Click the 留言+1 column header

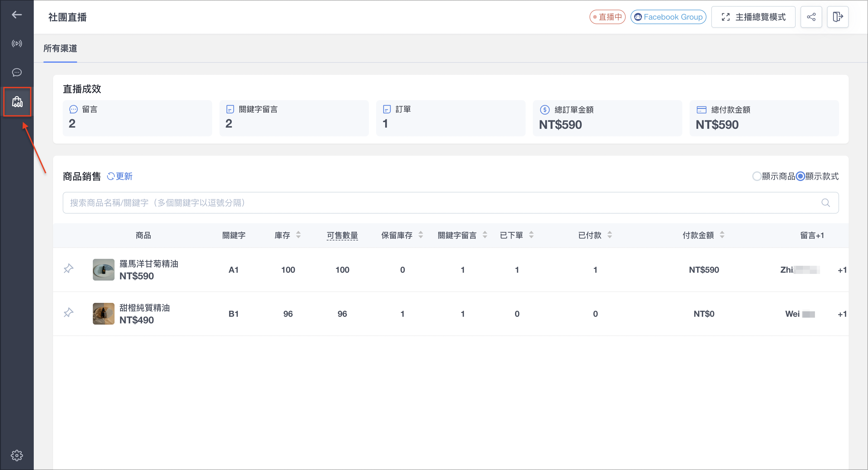tap(812, 235)
